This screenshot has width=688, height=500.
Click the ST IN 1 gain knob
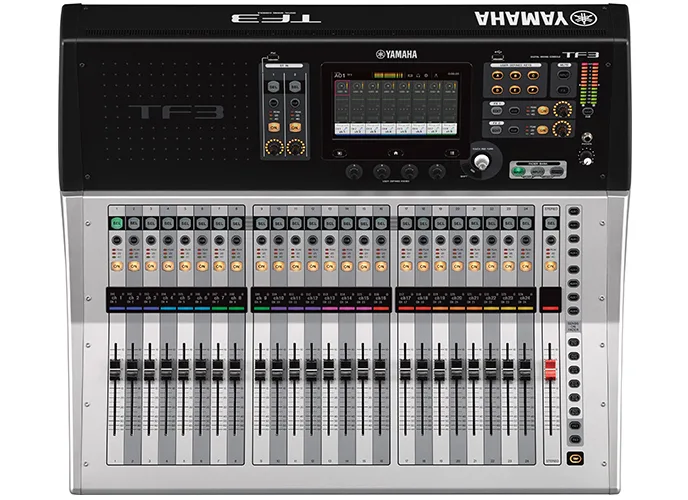coord(273,148)
